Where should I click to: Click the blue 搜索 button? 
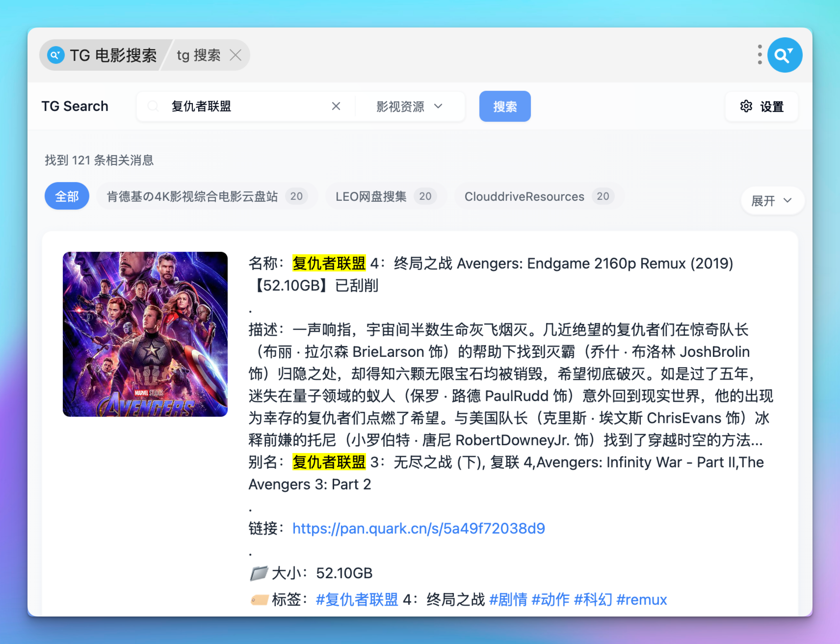(x=505, y=106)
